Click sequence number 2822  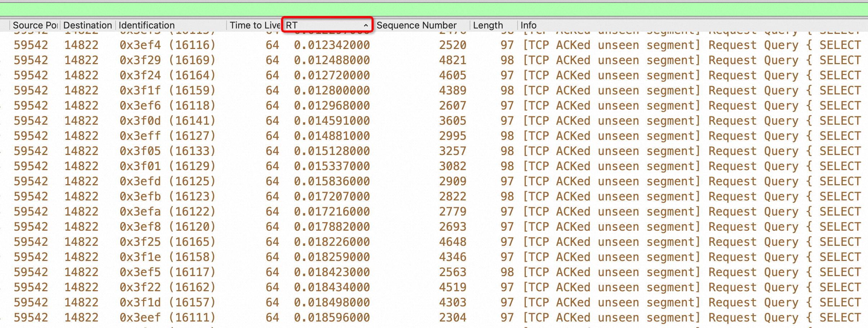tap(453, 196)
